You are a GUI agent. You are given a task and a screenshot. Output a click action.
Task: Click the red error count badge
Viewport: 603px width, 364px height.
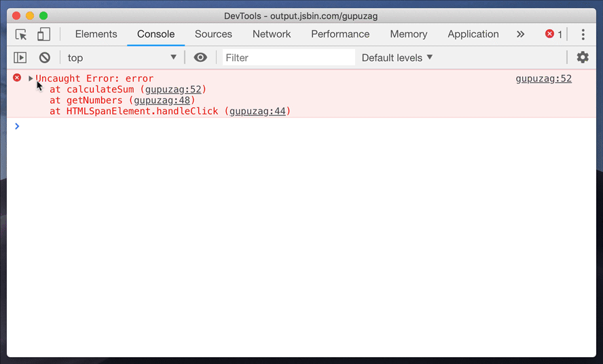click(553, 35)
